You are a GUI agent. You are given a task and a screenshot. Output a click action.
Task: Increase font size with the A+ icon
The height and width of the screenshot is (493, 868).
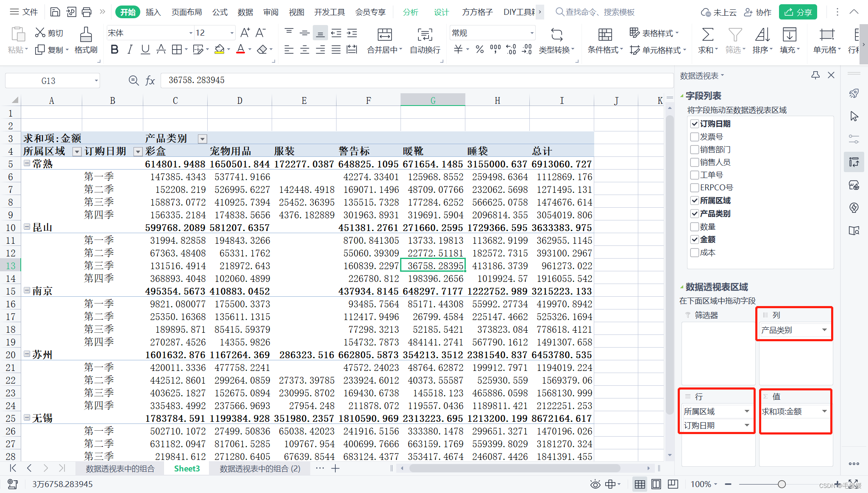tap(245, 33)
